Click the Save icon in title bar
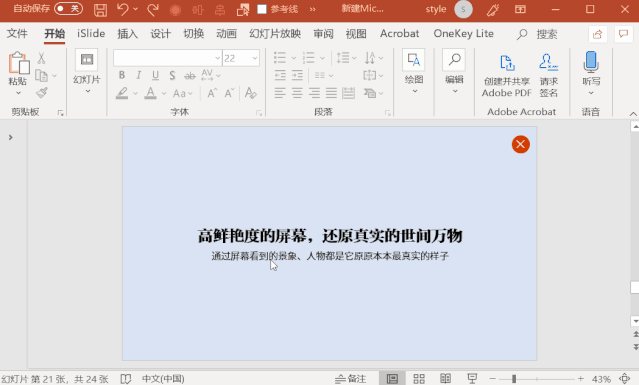Image resolution: width=639 pixels, height=385 pixels. point(100,9)
